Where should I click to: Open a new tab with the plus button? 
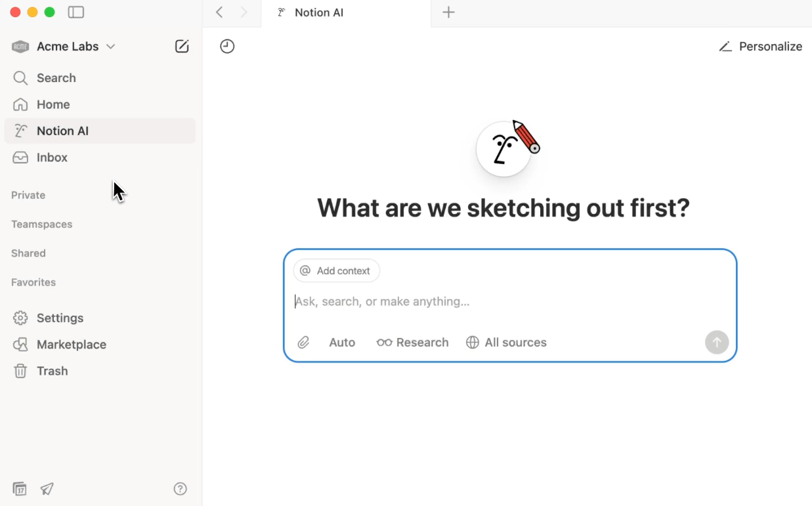click(448, 12)
